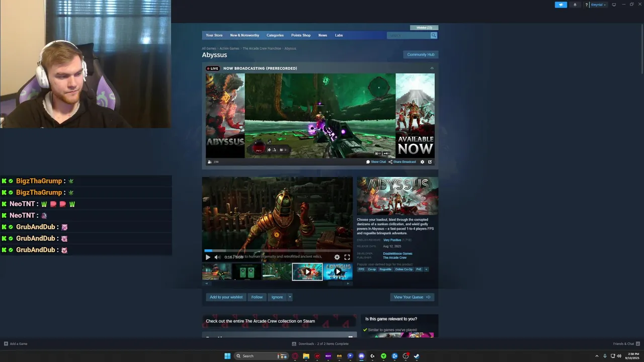Click the PvE tag

[419, 269]
